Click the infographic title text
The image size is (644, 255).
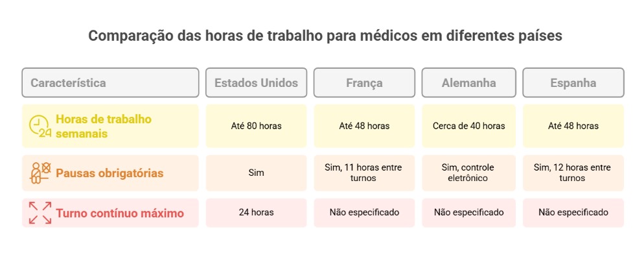325,36
